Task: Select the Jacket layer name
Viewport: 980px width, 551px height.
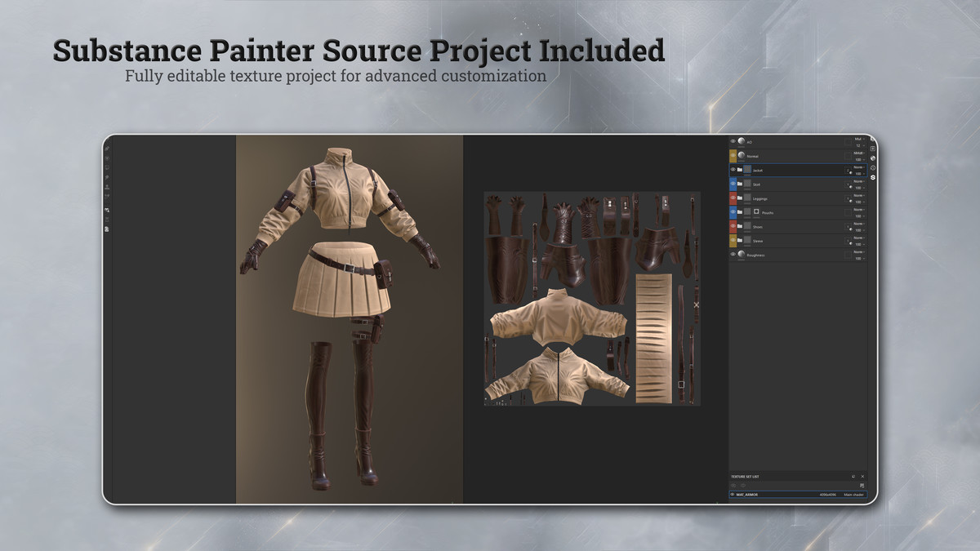Action: point(758,171)
